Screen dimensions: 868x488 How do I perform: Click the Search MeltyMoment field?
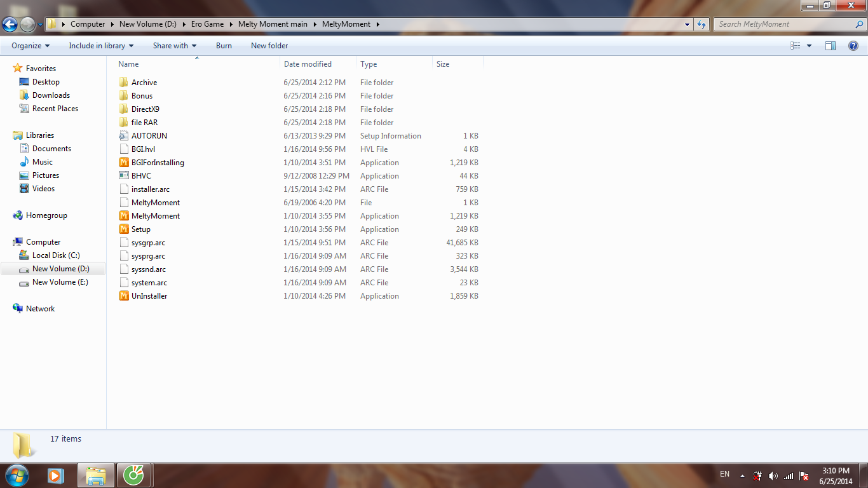[x=790, y=24]
